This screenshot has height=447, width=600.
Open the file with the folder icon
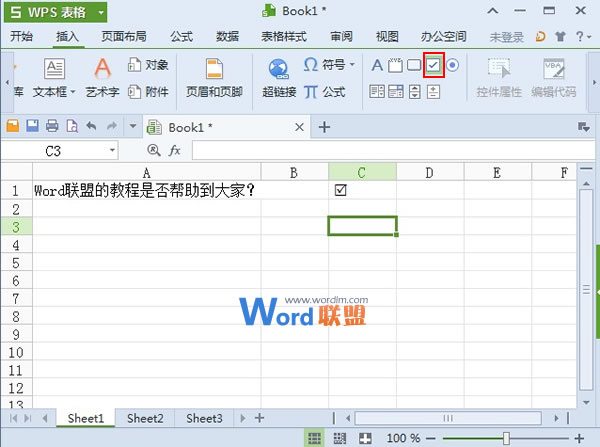13,126
